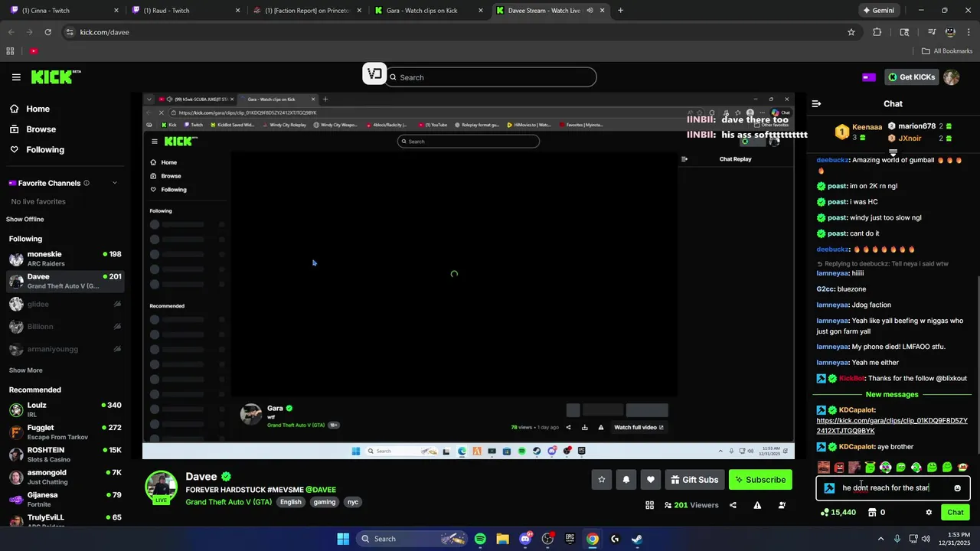Open Grand Theft Auto V (GTA) category link
The image size is (980, 551).
pyautogui.click(x=228, y=502)
